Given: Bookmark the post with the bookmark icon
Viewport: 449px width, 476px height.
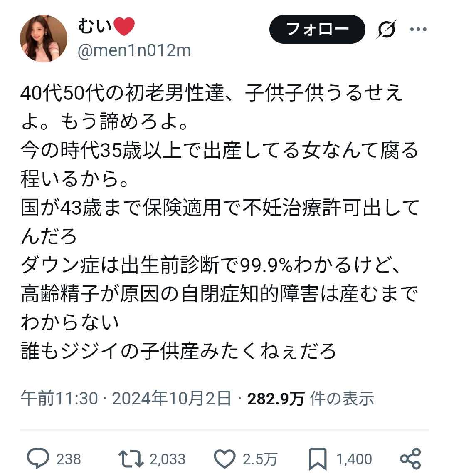Looking at the screenshot, I should [318, 459].
